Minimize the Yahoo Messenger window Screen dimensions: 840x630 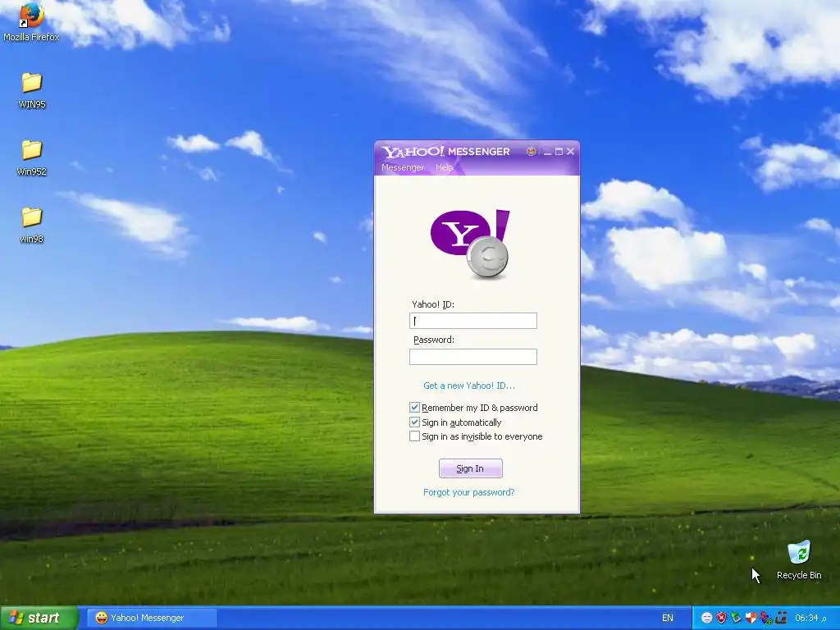(547, 152)
